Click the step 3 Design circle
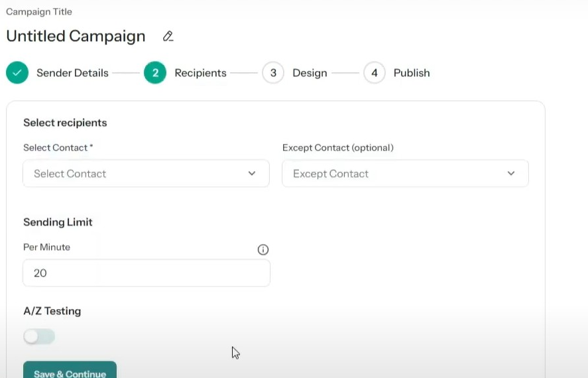 point(273,73)
